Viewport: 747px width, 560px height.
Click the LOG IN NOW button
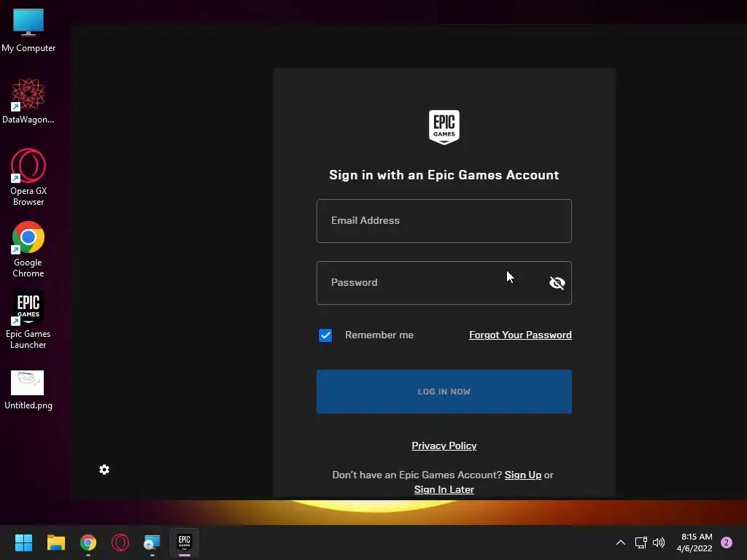tap(444, 392)
